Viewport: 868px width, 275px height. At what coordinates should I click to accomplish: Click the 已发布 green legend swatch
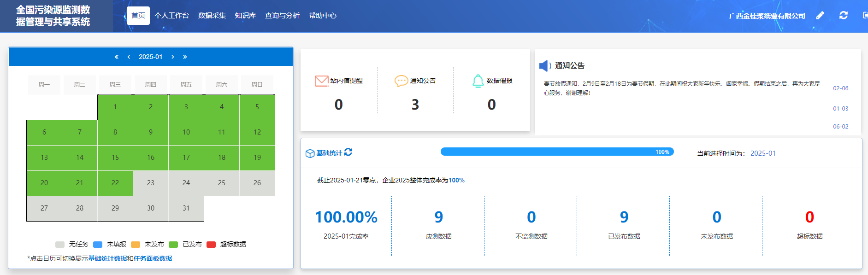click(173, 245)
